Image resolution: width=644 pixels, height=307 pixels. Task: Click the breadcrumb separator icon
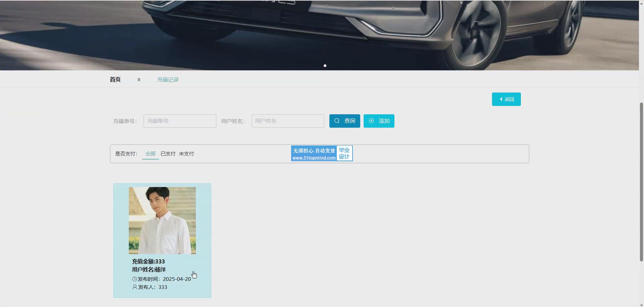(139, 80)
